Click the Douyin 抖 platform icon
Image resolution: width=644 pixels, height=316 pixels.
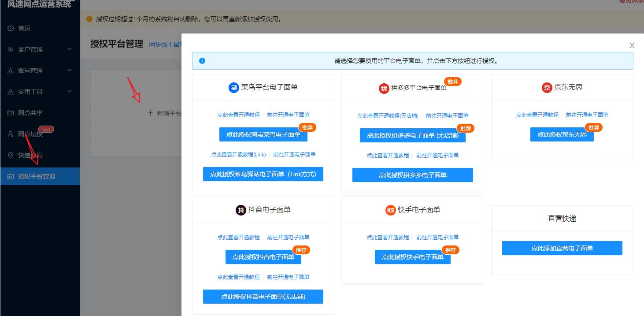point(240,210)
